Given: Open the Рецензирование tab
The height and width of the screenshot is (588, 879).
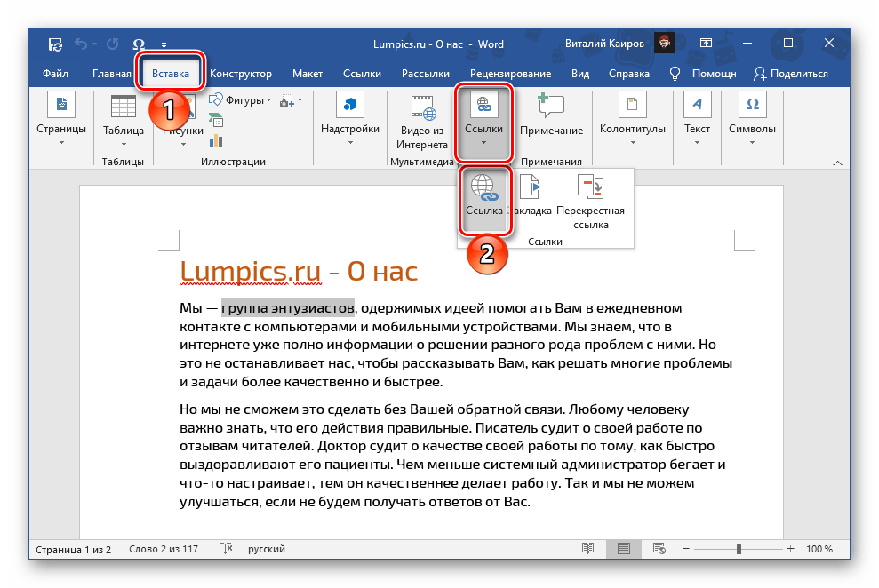Looking at the screenshot, I should [x=510, y=74].
